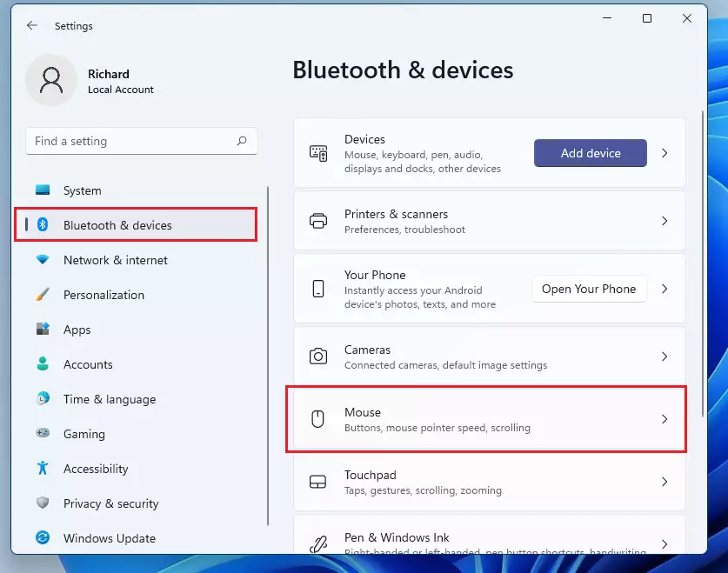Click the Bluetooth logo icon
Screen dimensions: 728x573
coord(43,224)
